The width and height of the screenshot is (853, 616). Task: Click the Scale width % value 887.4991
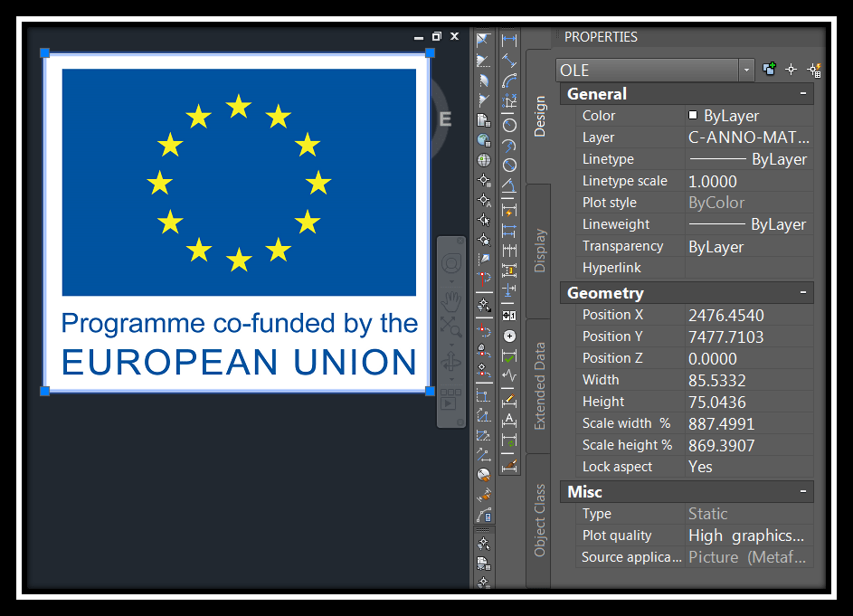click(749, 424)
